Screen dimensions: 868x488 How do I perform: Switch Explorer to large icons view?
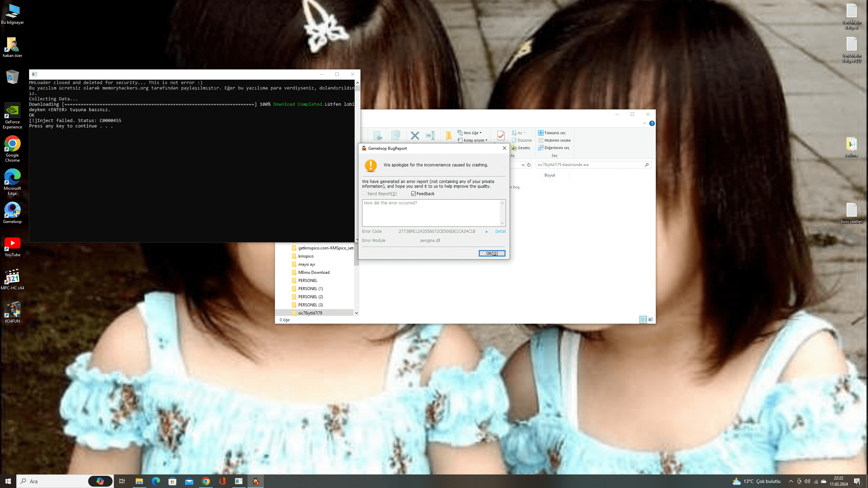(x=651, y=320)
